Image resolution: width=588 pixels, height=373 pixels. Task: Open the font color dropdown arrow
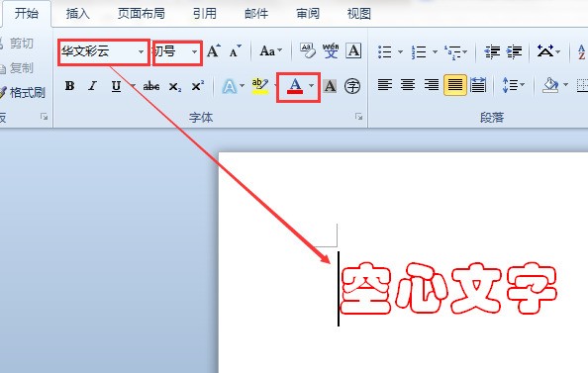tap(312, 86)
